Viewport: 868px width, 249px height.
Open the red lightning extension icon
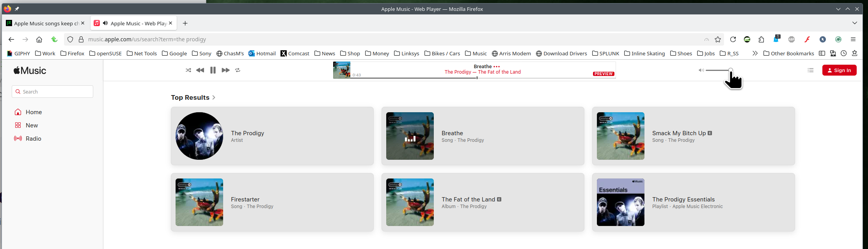coord(807,39)
